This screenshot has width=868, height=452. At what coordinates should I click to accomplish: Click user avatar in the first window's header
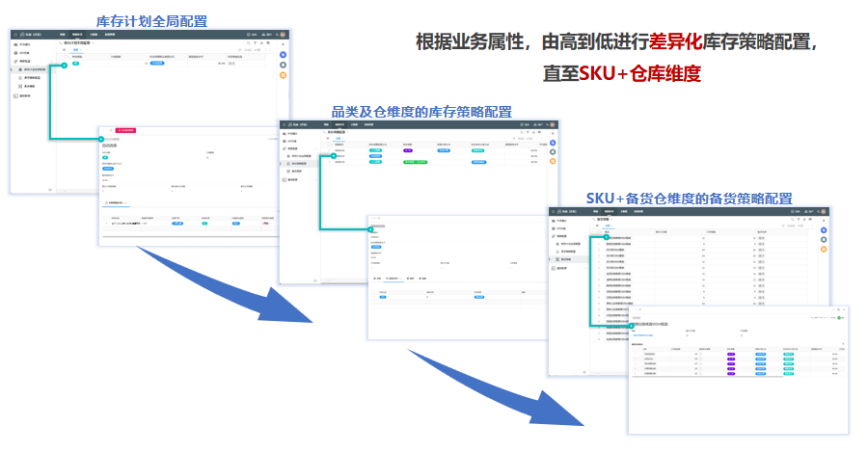tap(283, 34)
